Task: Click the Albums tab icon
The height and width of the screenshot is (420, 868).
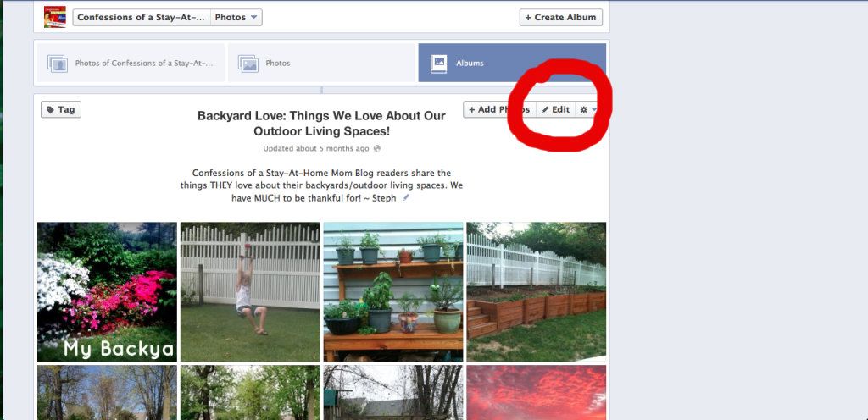Action: tap(439, 63)
